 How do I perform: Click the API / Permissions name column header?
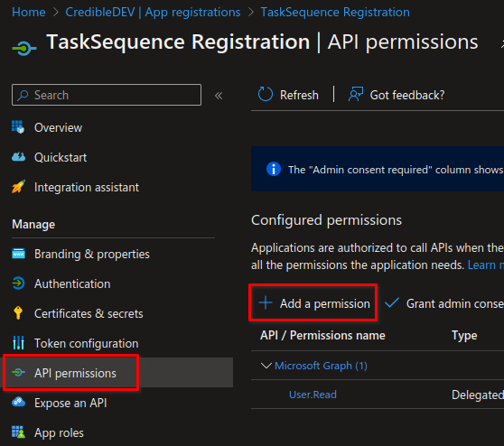point(322,336)
